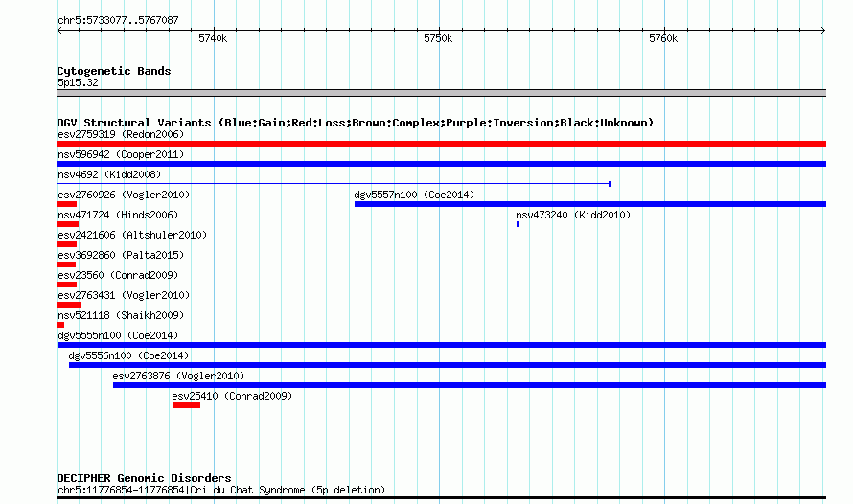
Task: Click the 5p15.32 band label
Action: coord(78,82)
